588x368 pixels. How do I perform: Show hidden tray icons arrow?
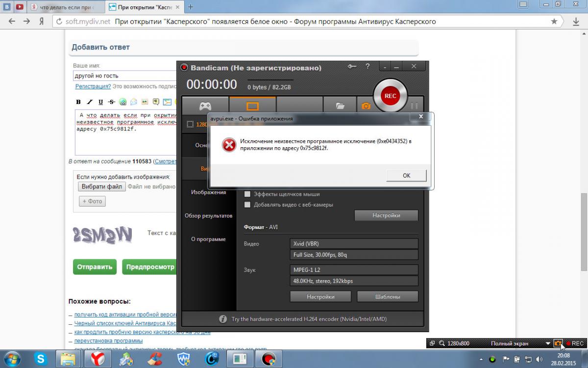pyautogui.click(x=481, y=359)
